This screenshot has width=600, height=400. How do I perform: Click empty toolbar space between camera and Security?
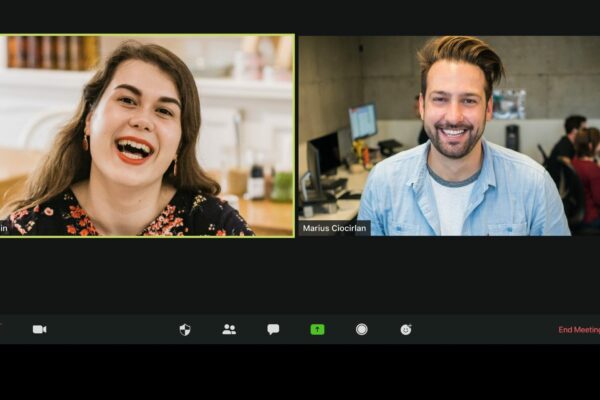click(112, 329)
